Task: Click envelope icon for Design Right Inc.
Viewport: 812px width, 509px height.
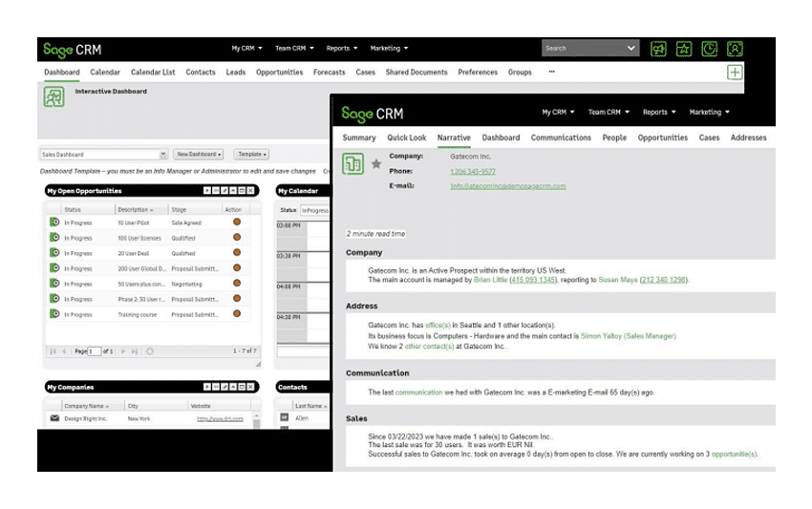Action: (54, 418)
